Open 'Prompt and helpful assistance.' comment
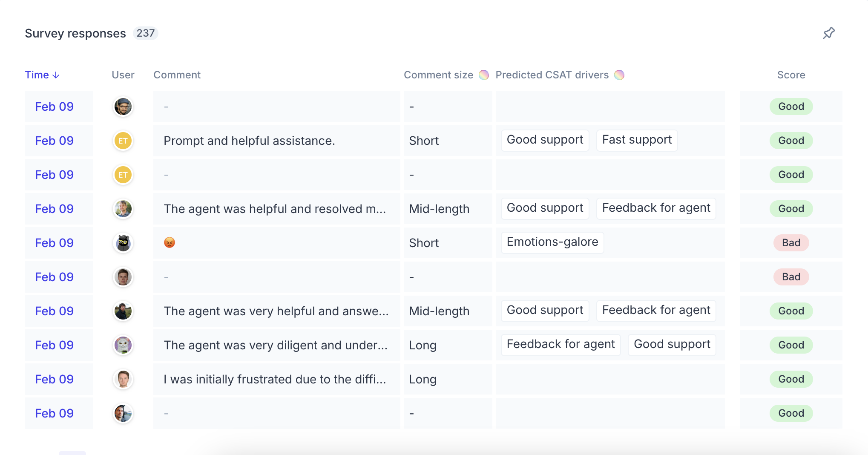The image size is (868, 455). (249, 141)
